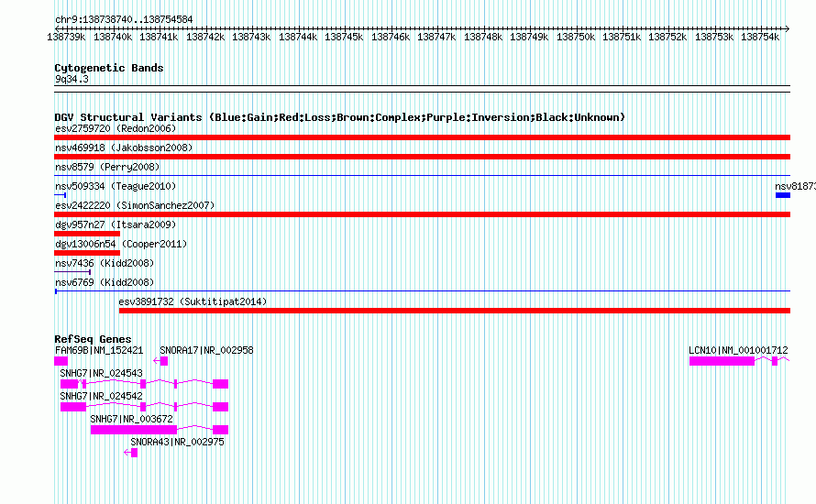Click the 138748k ruler tick label
This screenshot has width=816, height=504.
click(483, 37)
